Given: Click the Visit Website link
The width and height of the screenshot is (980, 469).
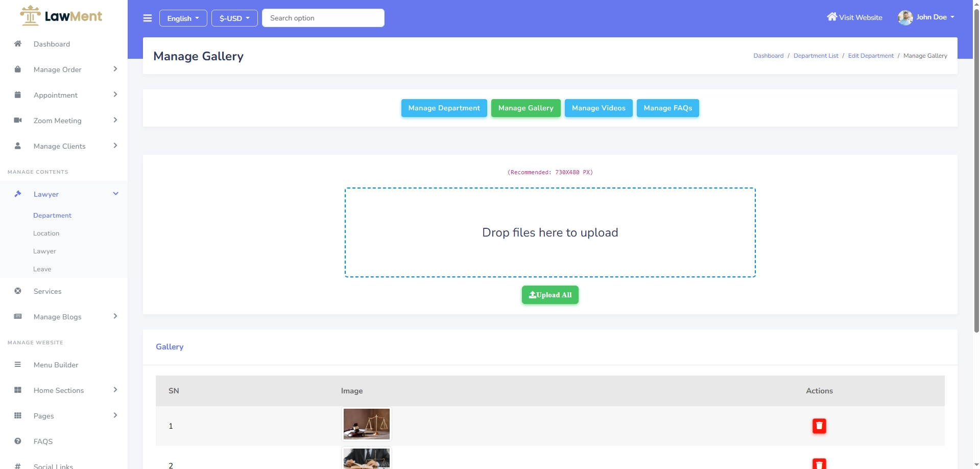Looking at the screenshot, I should tap(855, 17).
